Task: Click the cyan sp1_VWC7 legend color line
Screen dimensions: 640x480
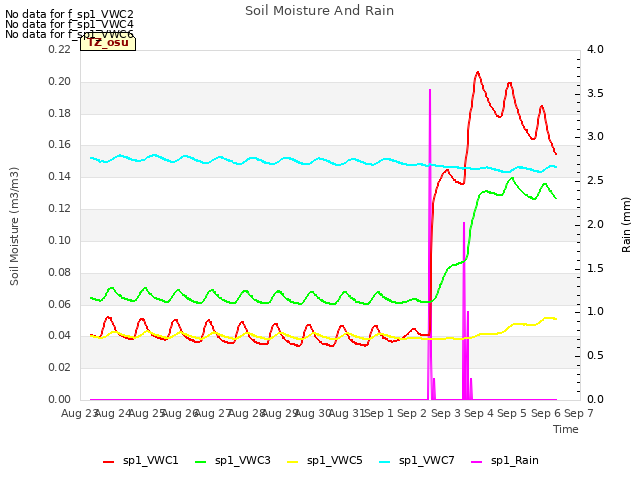Action: click(x=384, y=462)
